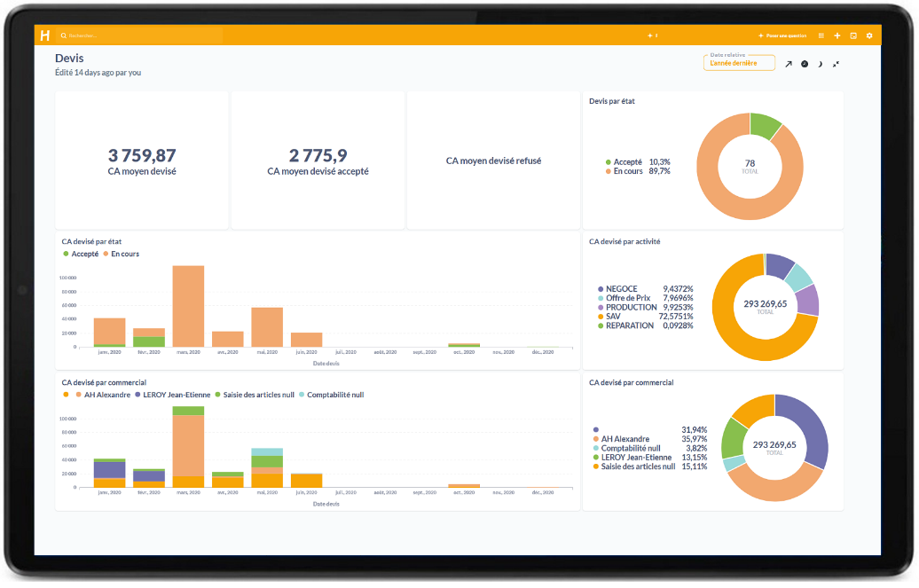Click the H home logo

(45, 35)
